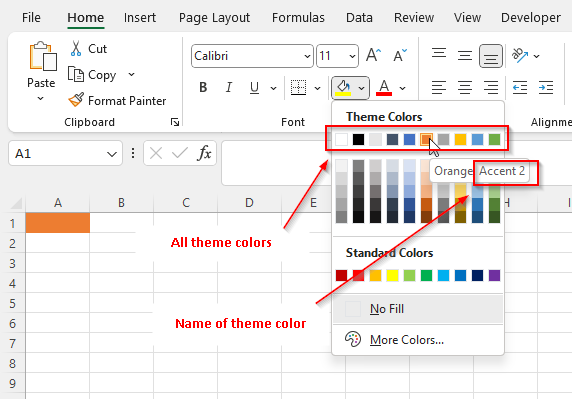572x399 pixels.
Task: Switch to the Developer tab
Action: click(531, 18)
